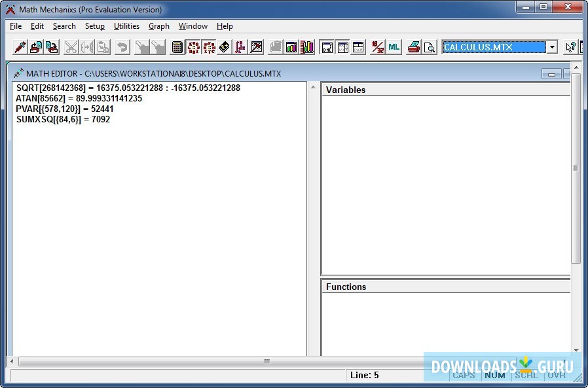588x388 pixels.
Task: Click the Line: 5 status bar entry
Action: pos(365,375)
